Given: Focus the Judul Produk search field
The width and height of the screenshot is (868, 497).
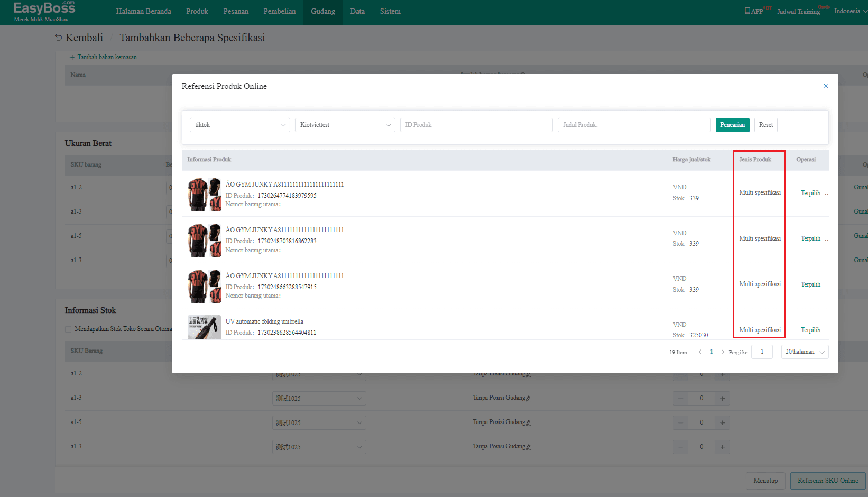Looking at the screenshot, I should tap(634, 125).
